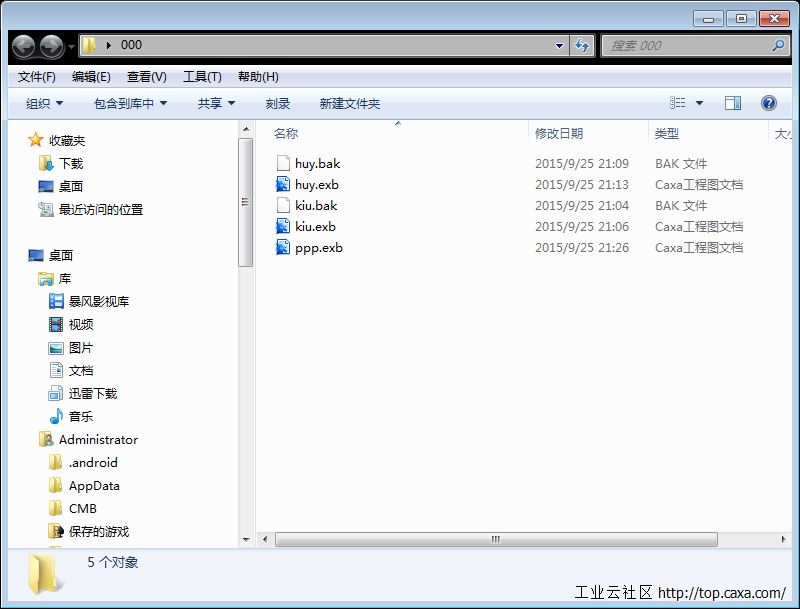Viewport: 800px width, 609px height.
Task: Click the 刻录 burn button
Action: 278,104
